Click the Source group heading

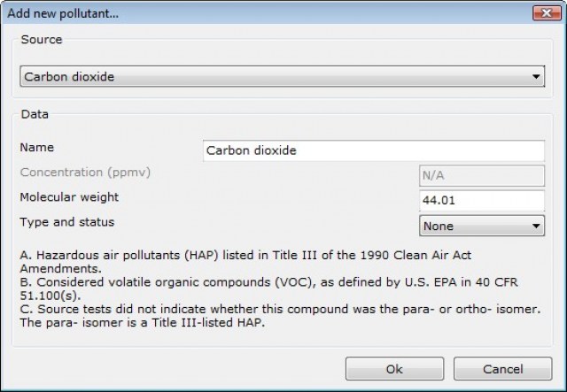coord(42,40)
